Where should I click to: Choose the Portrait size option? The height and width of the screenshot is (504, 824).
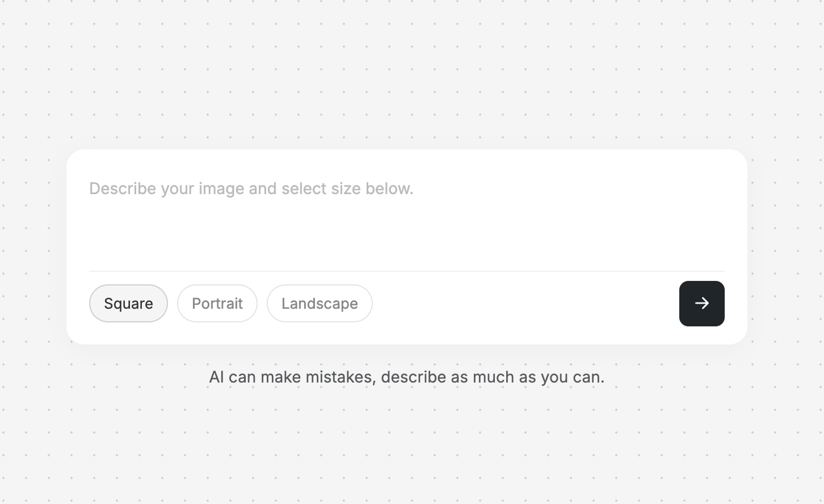tap(217, 304)
